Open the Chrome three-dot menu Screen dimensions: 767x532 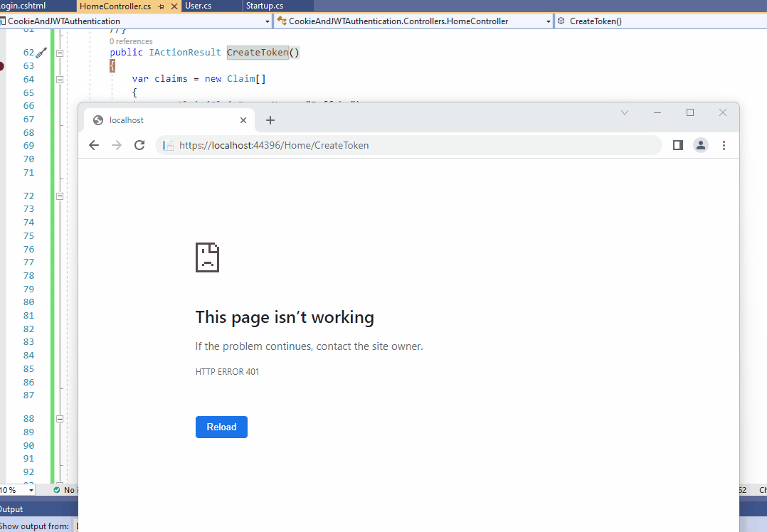[x=724, y=145]
